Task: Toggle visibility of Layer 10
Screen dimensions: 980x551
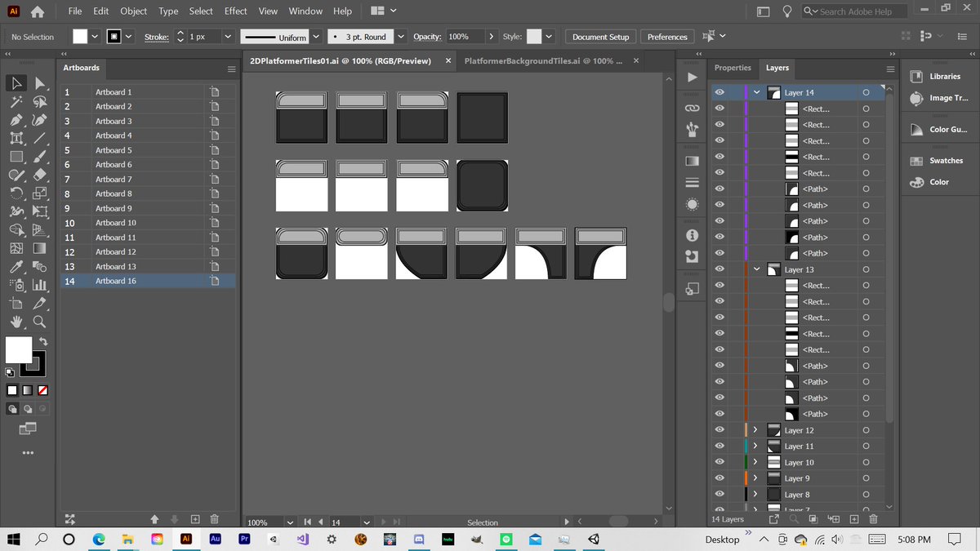Action: click(x=719, y=462)
